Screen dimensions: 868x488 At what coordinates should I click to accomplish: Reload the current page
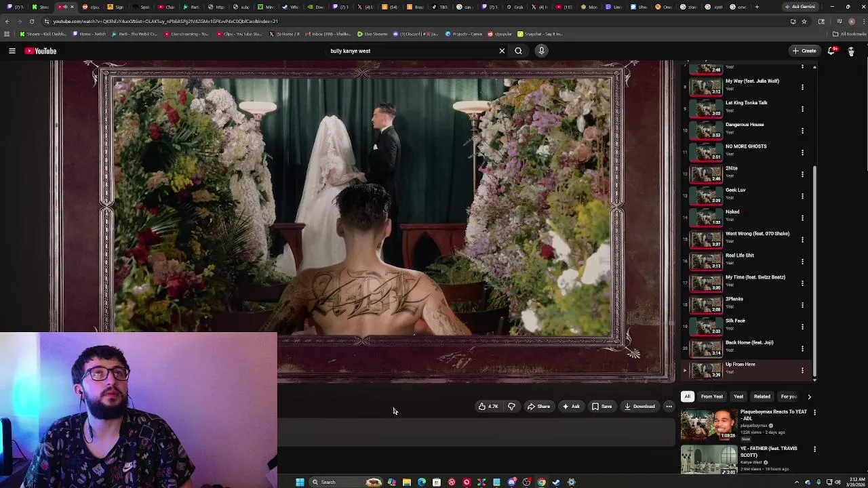[x=31, y=21]
